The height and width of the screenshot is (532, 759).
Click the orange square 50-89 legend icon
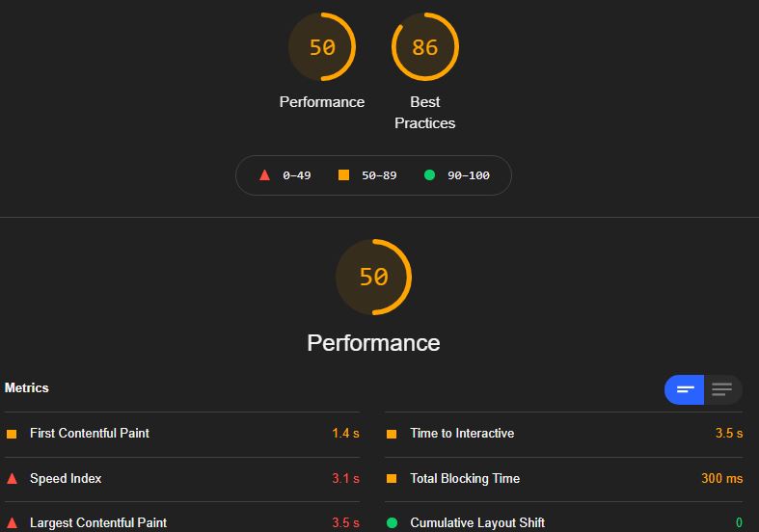pos(343,175)
